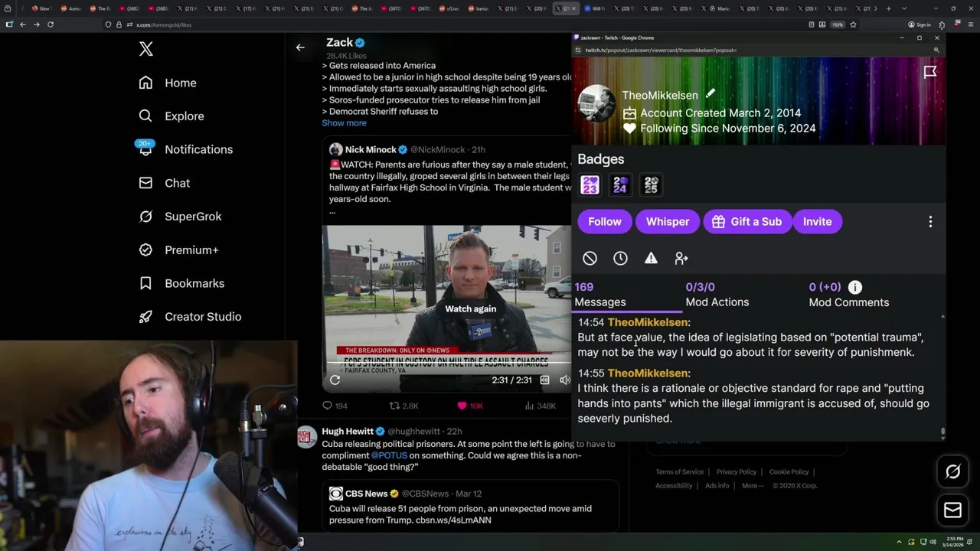Click the 150% zoom level indicator

[838, 24]
